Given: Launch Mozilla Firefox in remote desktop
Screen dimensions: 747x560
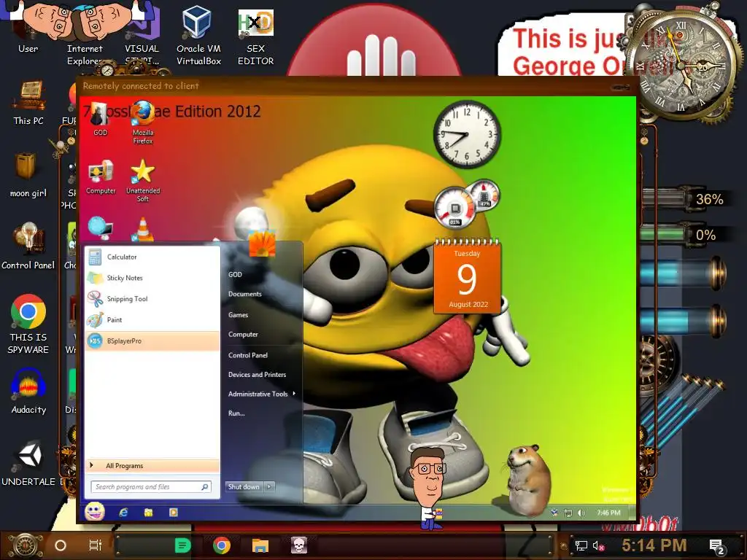Looking at the screenshot, I should click(x=143, y=122).
